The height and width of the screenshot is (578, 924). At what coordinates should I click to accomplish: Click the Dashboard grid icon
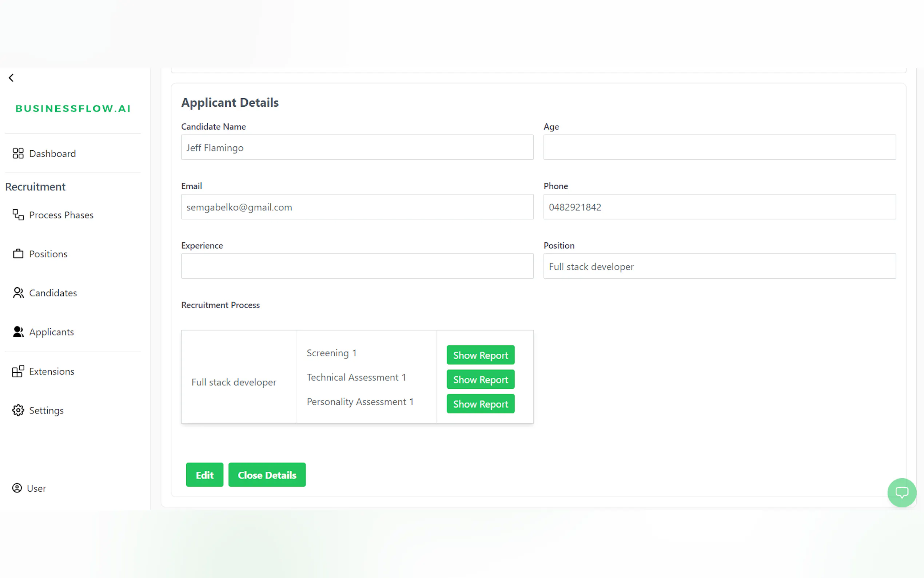coord(18,153)
